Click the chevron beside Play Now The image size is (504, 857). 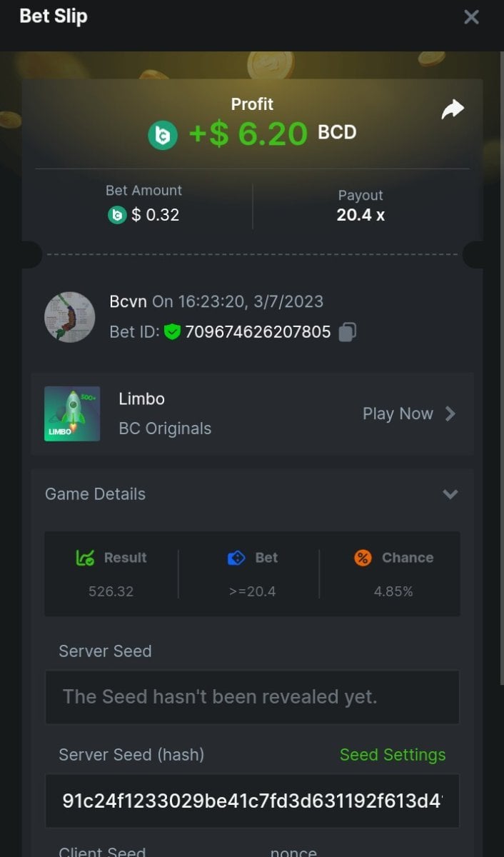tap(450, 414)
